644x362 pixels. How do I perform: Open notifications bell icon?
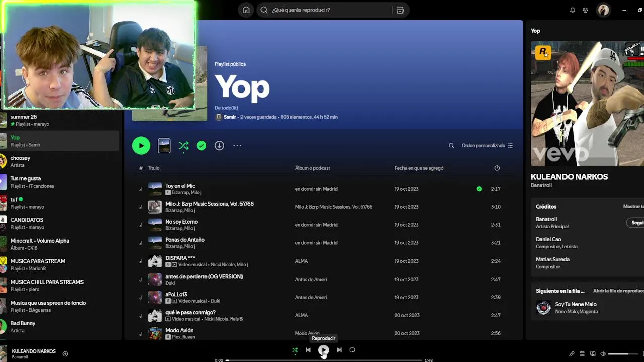click(572, 10)
